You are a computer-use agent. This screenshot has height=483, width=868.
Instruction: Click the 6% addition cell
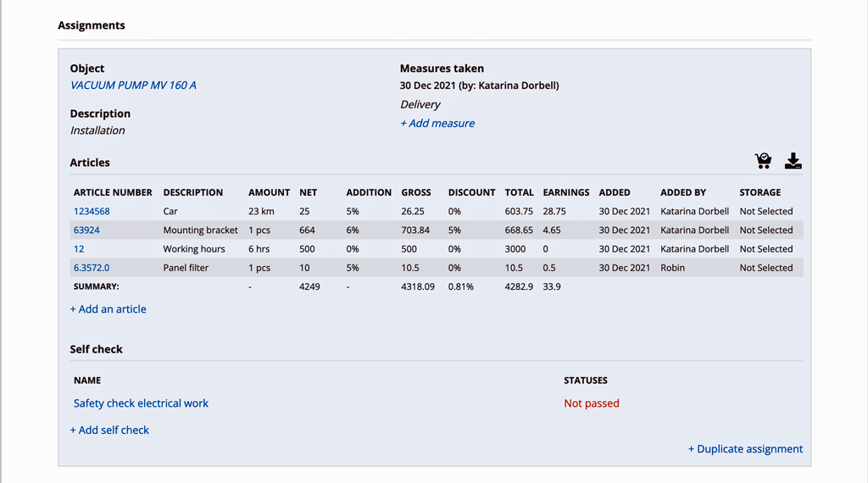click(x=353, y=230)
